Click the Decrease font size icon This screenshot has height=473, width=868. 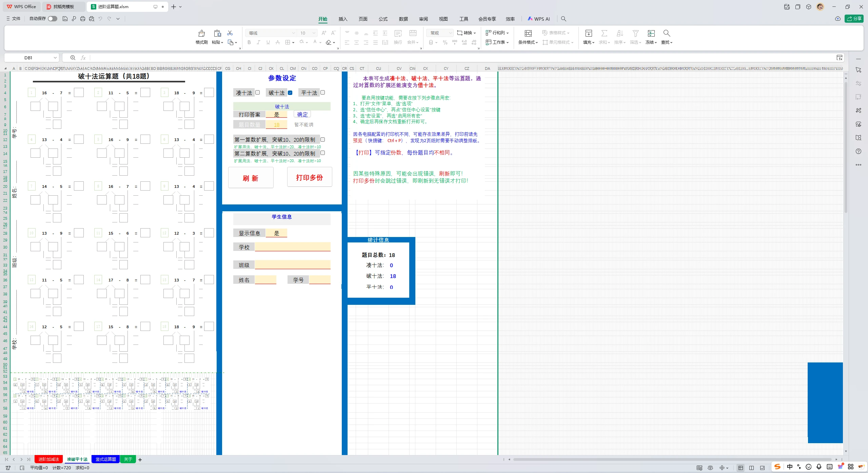(333, 33)
